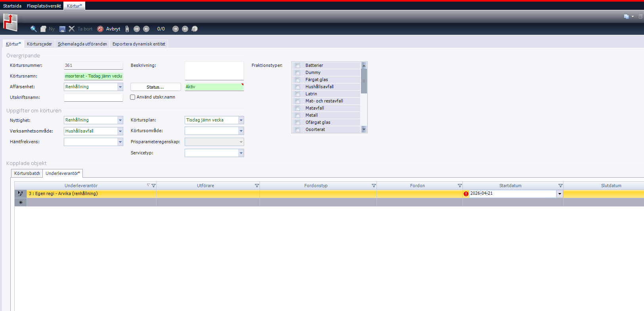The image size is (644, 311).
Task: Go to first record arrow icon
Action: pyautogui.click(x=137, y=29)
